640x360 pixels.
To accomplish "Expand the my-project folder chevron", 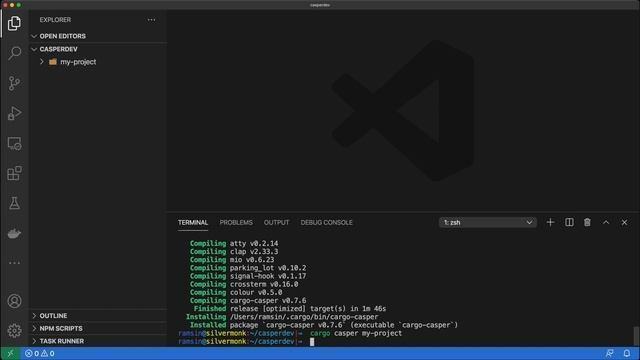I will [42, 62].
